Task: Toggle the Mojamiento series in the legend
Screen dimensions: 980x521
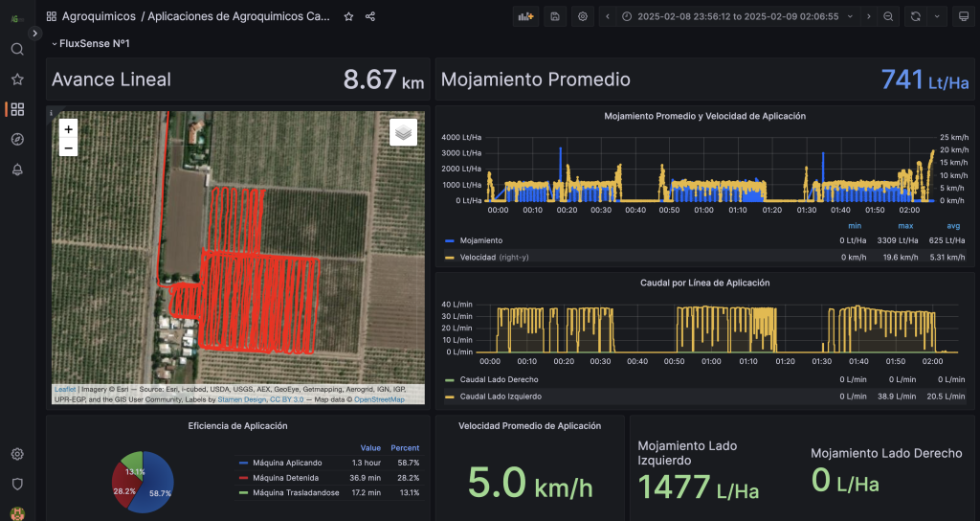Action: pyautogui.click(x=480, y=240)
